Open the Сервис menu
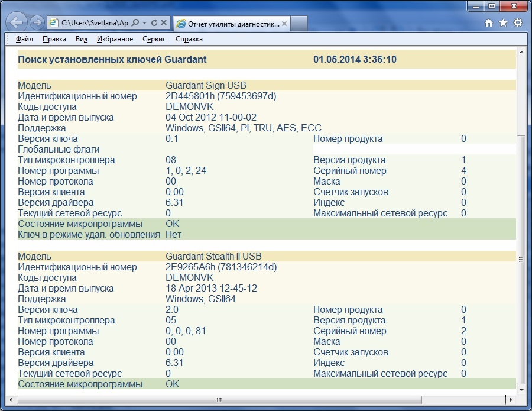 click(x=154, y=39)
